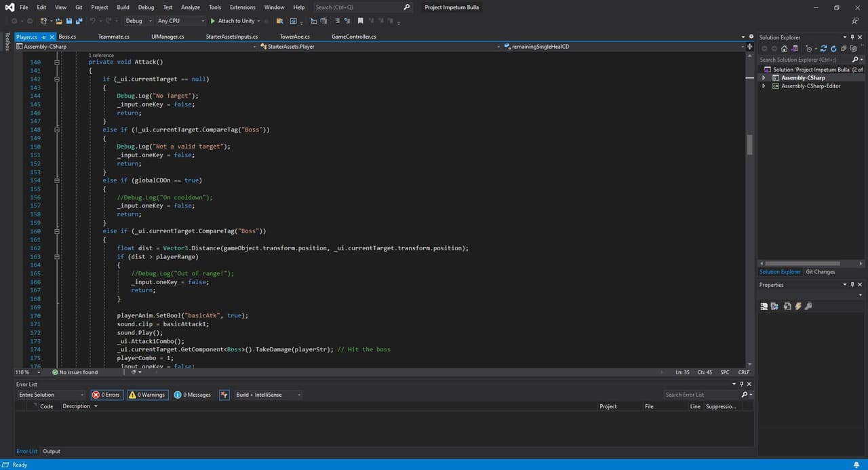
Task: Click the bookmark icon in toolbar
Action: pyautogui.click(x=360, y=21)
